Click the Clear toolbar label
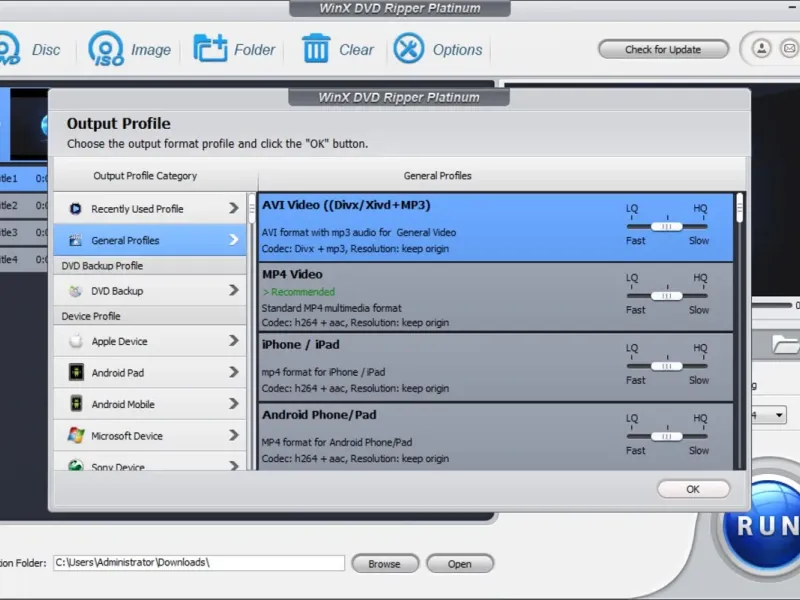This screenshot has height=600, width=800. click(x=356, y=49)
